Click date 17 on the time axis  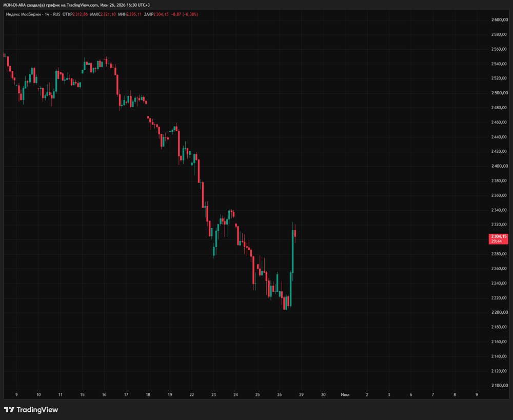tap(126, 395)
